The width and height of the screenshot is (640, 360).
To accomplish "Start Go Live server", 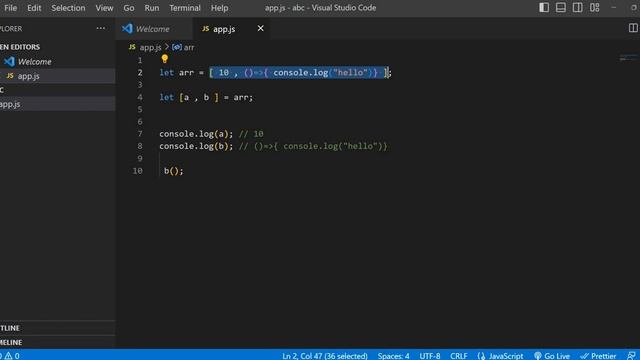I will click(552, 356).
